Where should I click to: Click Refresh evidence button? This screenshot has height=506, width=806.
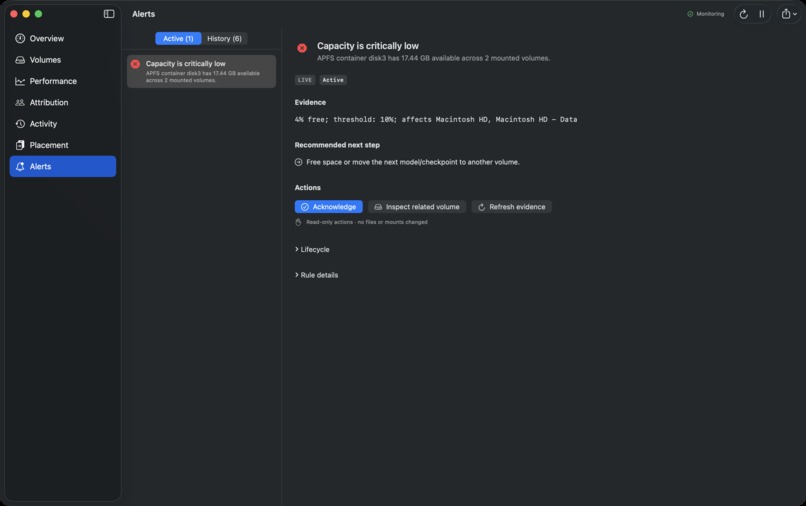(511, 207)
